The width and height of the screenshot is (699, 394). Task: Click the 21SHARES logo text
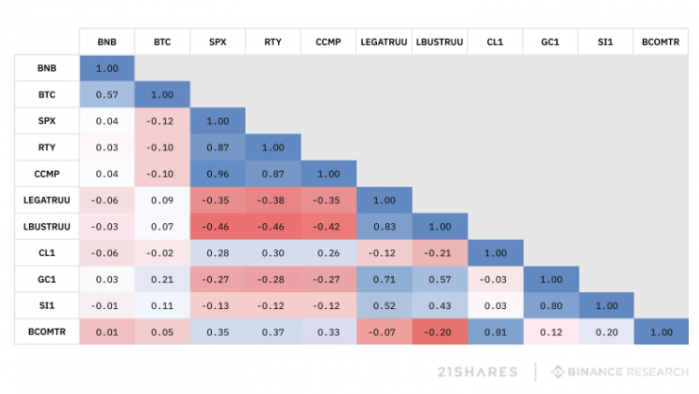coord(477,372)
